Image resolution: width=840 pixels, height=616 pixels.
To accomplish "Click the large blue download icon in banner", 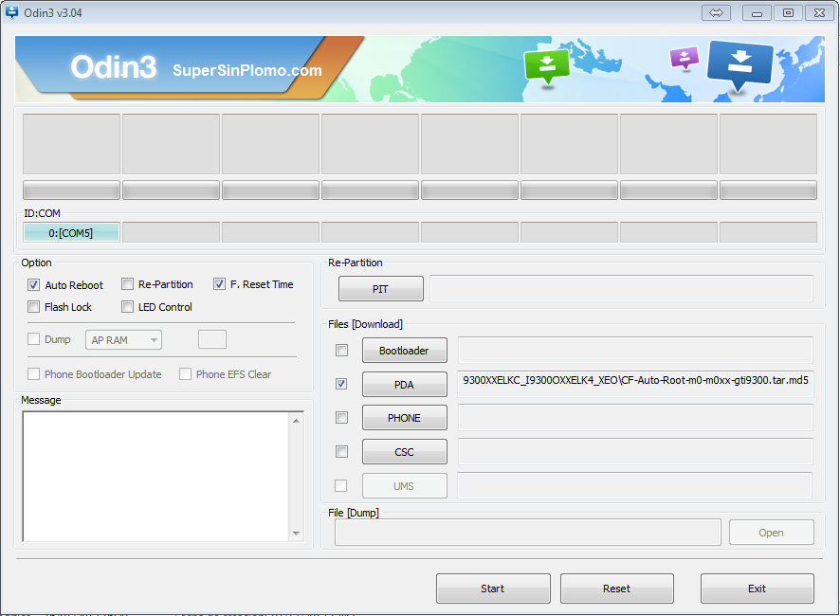I will tap(740, 64).
